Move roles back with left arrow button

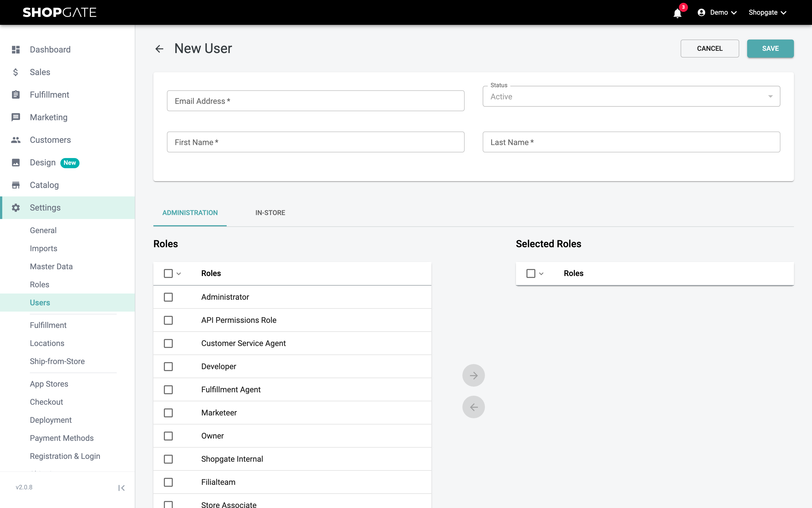[473, 407]
